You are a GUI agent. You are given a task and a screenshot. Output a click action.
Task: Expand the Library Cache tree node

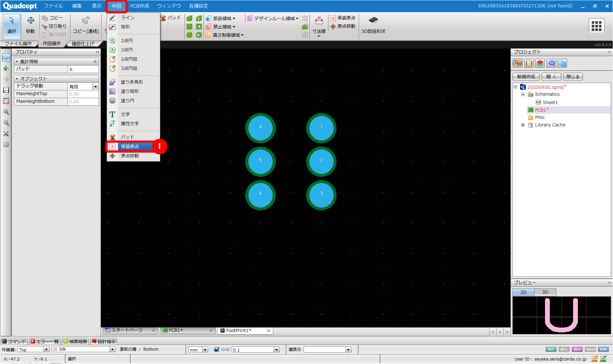pos(523,125)
